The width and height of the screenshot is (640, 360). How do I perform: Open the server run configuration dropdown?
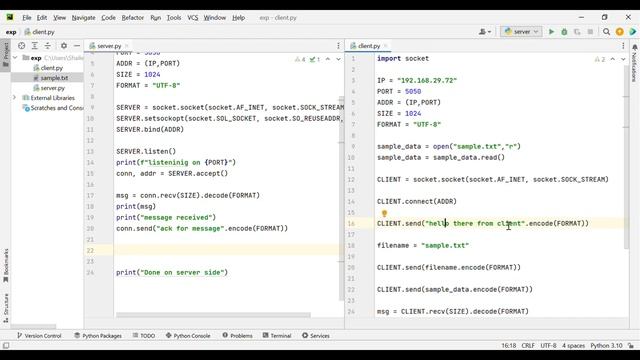point(521,31)
